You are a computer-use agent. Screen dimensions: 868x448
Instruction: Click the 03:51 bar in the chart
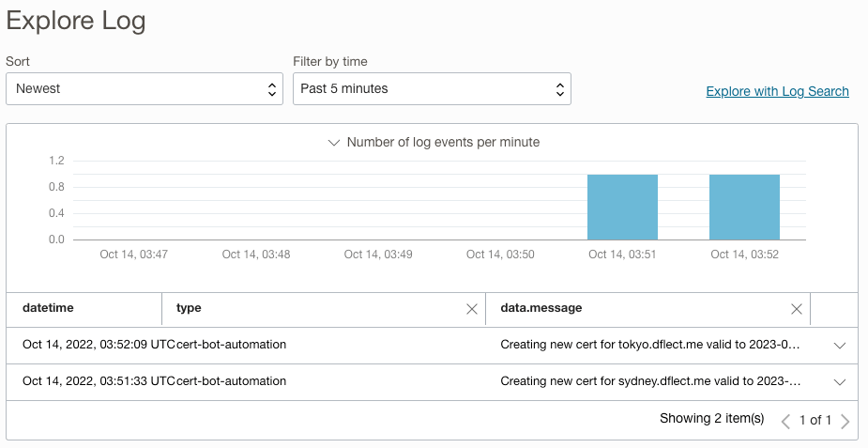click(622, 207)
